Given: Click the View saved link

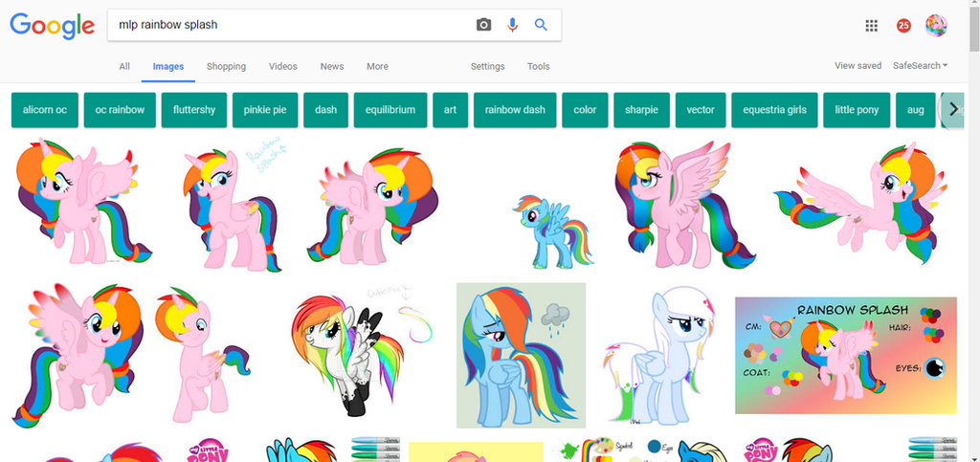Looking at the screenshot, I should click(x=857, y=66).
